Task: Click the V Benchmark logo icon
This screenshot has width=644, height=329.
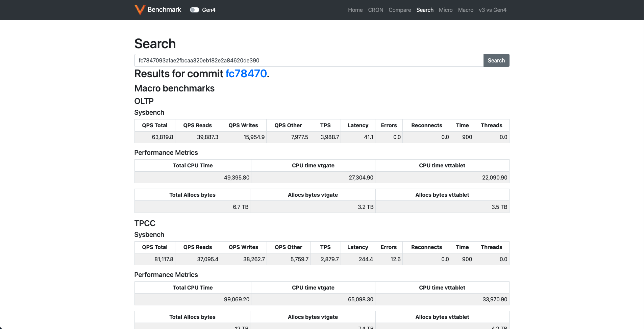Action: 140,9
